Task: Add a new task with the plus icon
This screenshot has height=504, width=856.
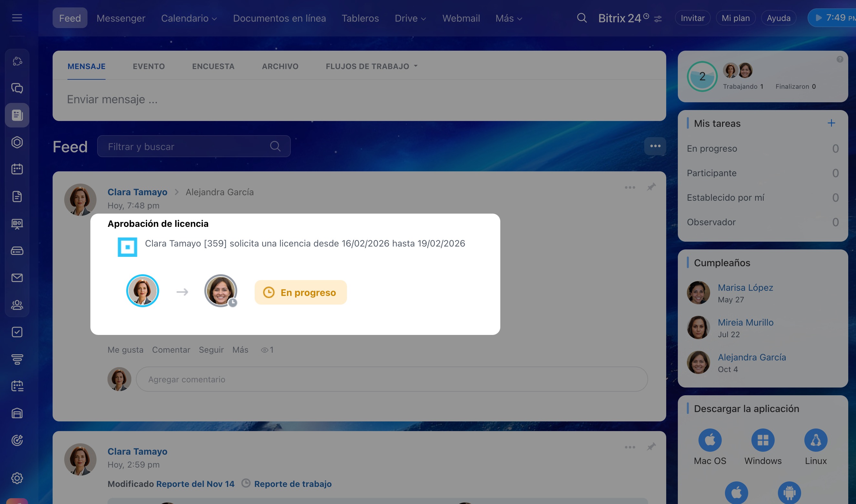Action: pos(831,123)
